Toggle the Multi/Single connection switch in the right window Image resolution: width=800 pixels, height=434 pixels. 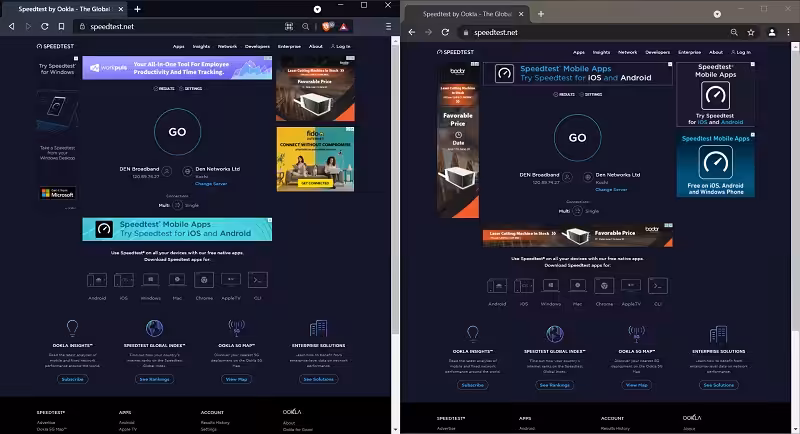[x=577, y=211]
